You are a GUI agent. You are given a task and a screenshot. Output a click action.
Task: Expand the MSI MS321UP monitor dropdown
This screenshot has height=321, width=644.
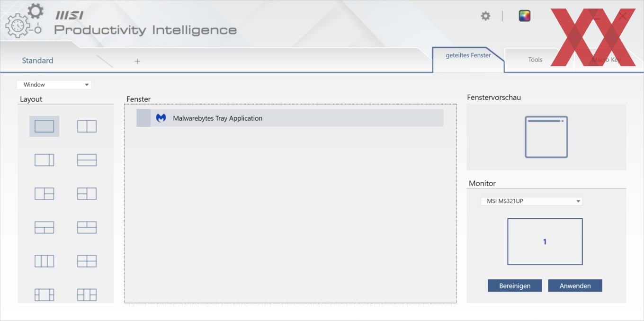[x=531, y=201]
